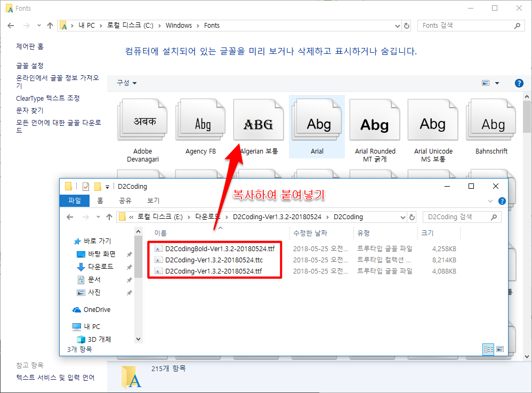532x393 pixels.
Task: Open 모든 언어에 대한 글꼴 다운로드 link
Action: point(59,126)
